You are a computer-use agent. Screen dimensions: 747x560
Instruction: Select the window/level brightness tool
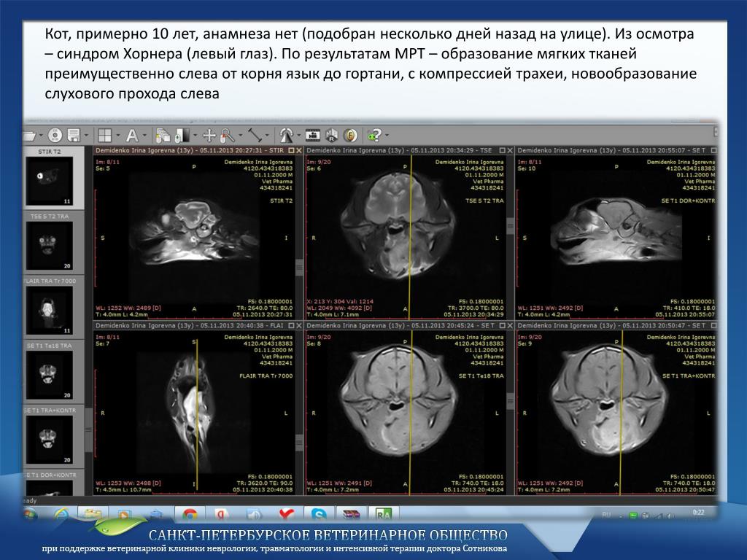pos(182,136)
